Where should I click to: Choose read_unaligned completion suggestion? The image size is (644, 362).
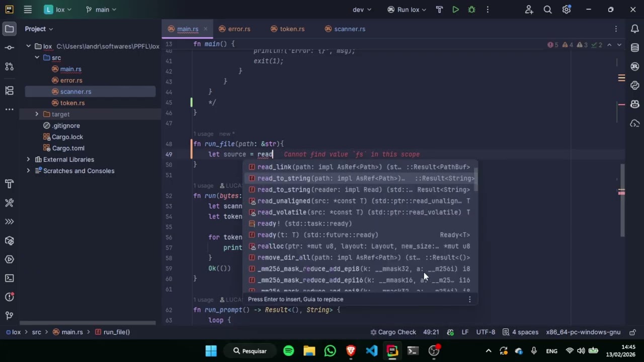coord(360,201)
